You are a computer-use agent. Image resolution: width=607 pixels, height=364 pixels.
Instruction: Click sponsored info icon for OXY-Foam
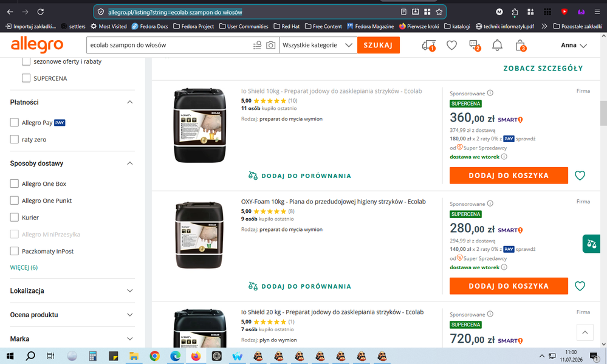[x=490, y=204]
